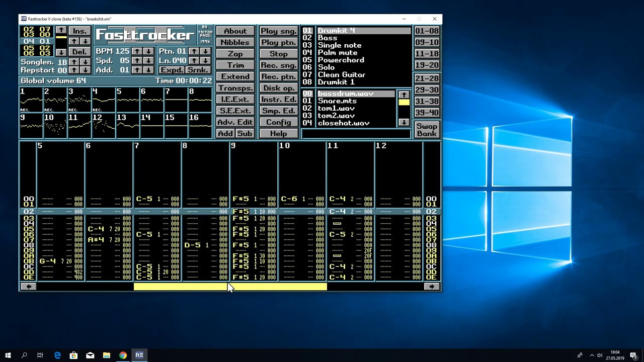Click the sample list yellow scrollbar thumb
The image size is (644, 362).
pos(404,102)
